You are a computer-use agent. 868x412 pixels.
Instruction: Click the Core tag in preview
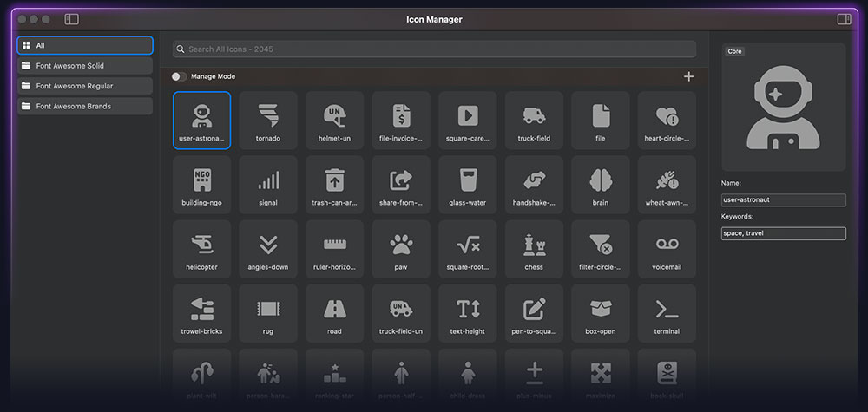[734, 51]
